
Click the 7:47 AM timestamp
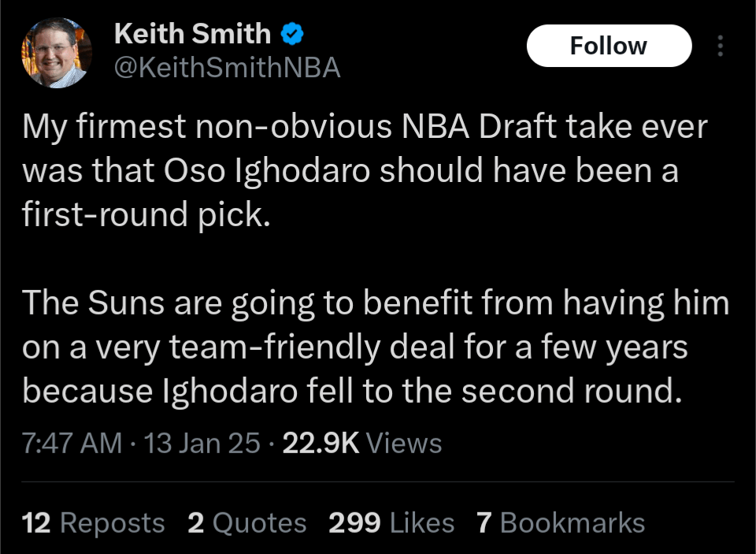72,444
